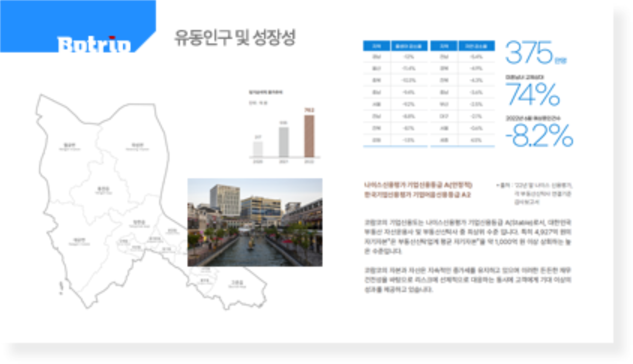Select the brown credit rating A heading line
This screenshot has width=633, height=364.
coord(418,185)
